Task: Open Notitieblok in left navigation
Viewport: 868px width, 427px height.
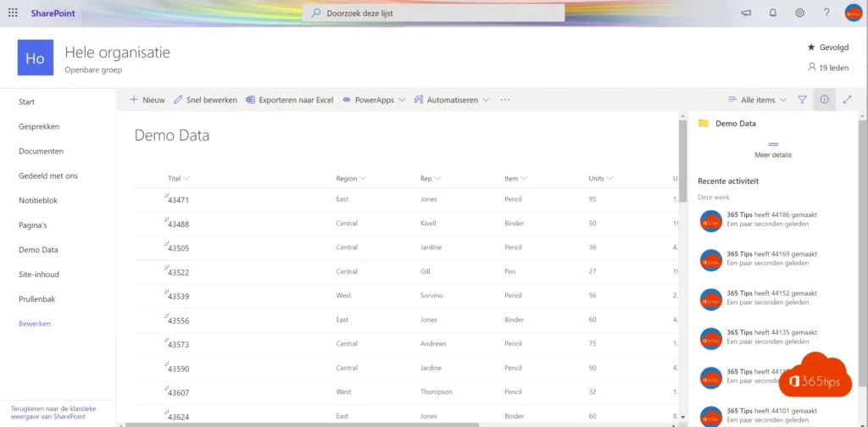Action: pos(38,200)
